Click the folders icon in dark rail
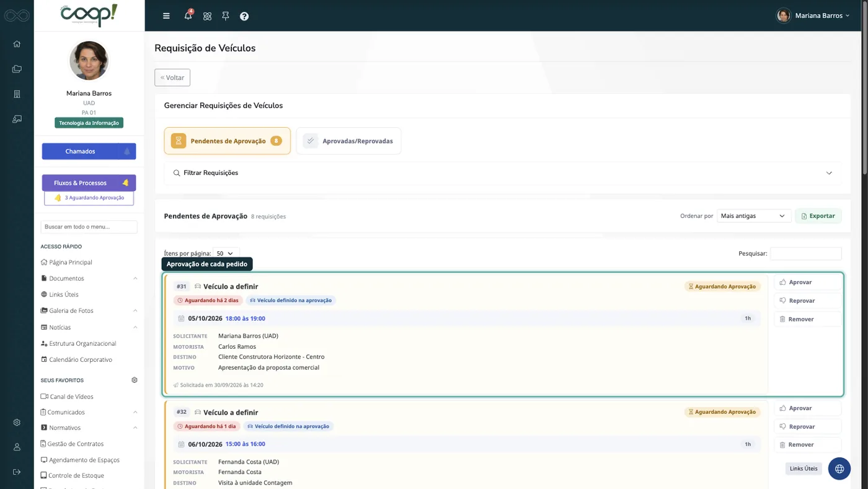The image size is (868, 489). click(17, 69)
